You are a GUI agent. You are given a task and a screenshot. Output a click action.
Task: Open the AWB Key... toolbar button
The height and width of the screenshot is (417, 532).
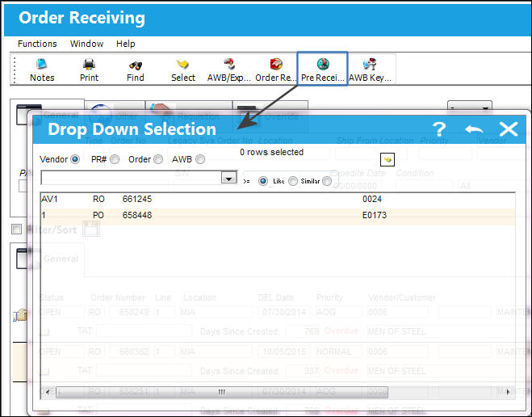pyautogui.click(x=371, y=70)
